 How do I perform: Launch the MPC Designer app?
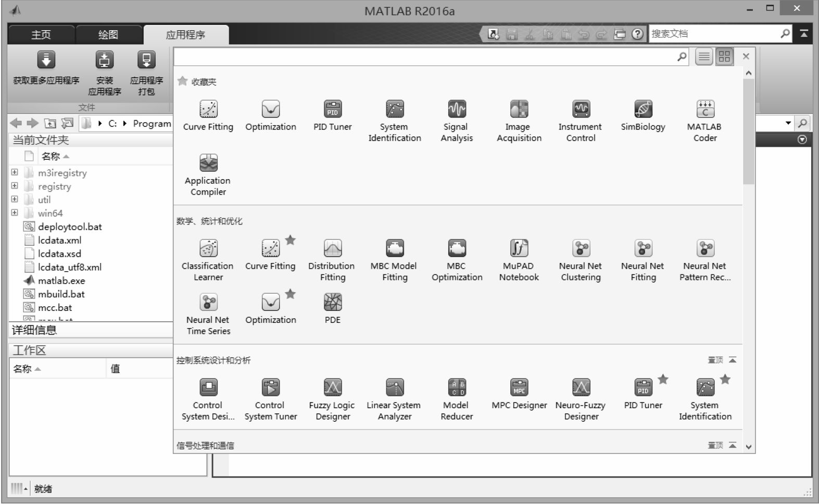(x=519, y=394)
